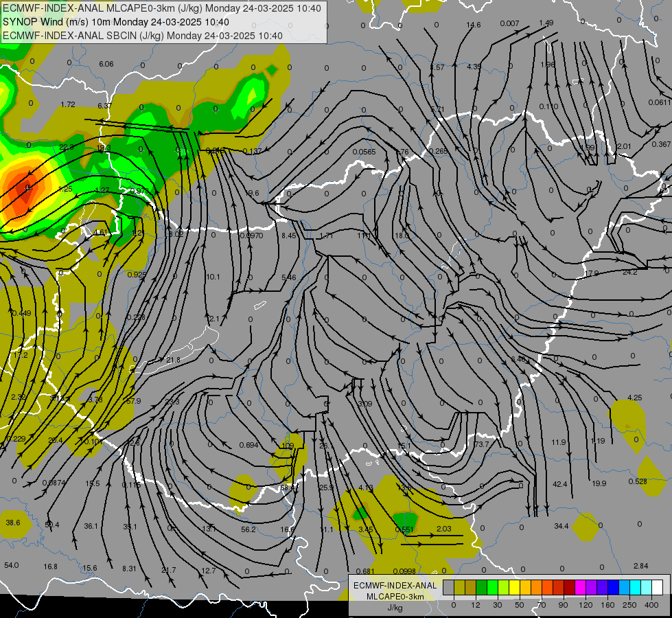
Task: Click the map value 2.03
Action: click(444, 529)
